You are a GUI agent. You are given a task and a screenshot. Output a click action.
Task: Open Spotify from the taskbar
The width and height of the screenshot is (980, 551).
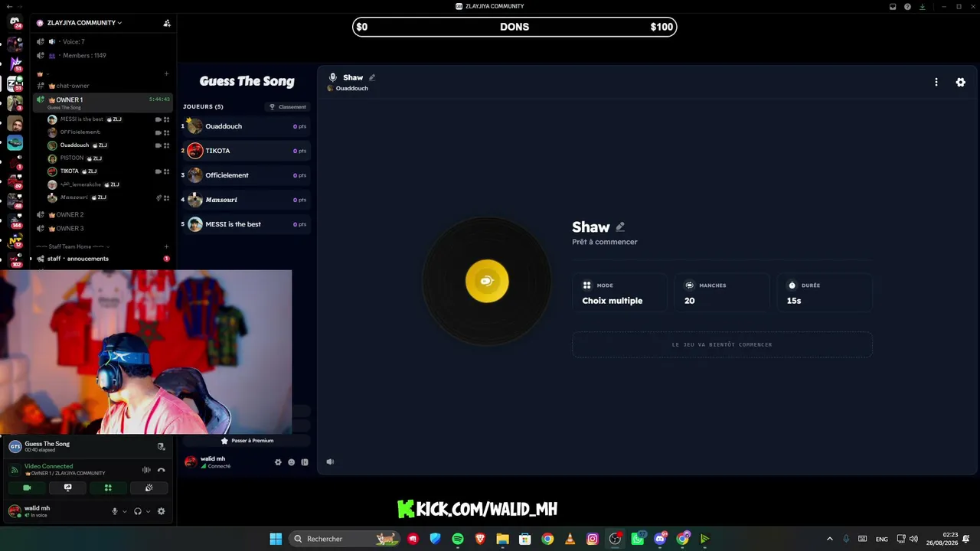click(458, 539)
